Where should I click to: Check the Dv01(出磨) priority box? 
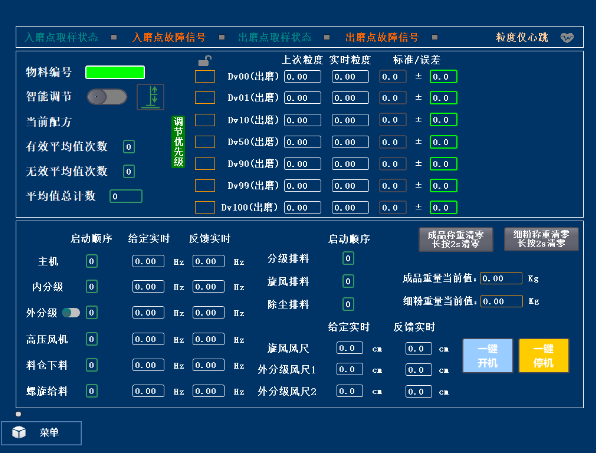(205, 98)
